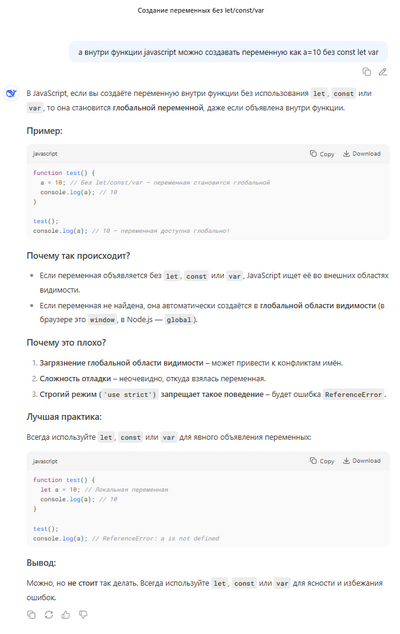Select the user message bubble about a=10
400x634 pixels.
click(x=228, y=52)
